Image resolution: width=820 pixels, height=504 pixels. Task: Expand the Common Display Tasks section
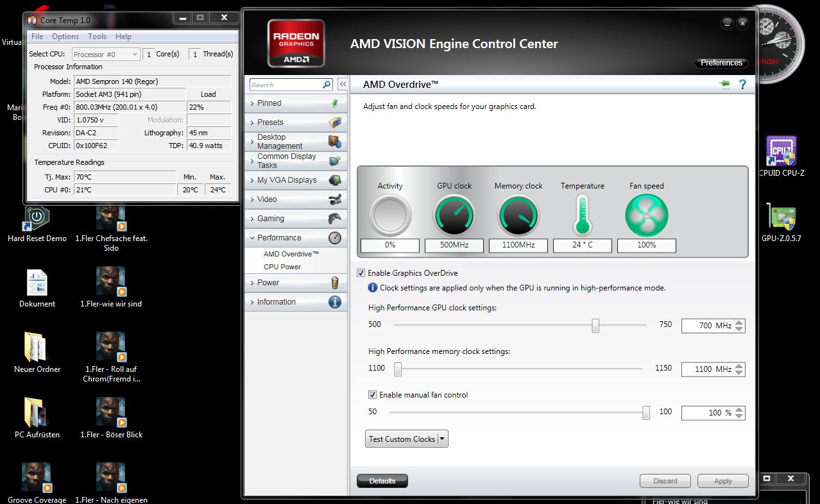pyautogui.click(x=252, y=161)
